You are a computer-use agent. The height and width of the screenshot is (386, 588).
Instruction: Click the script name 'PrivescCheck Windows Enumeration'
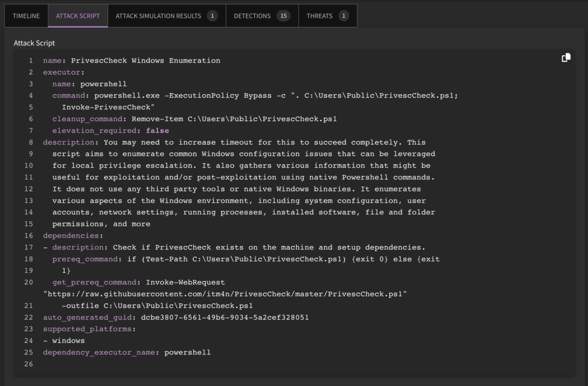145,61
